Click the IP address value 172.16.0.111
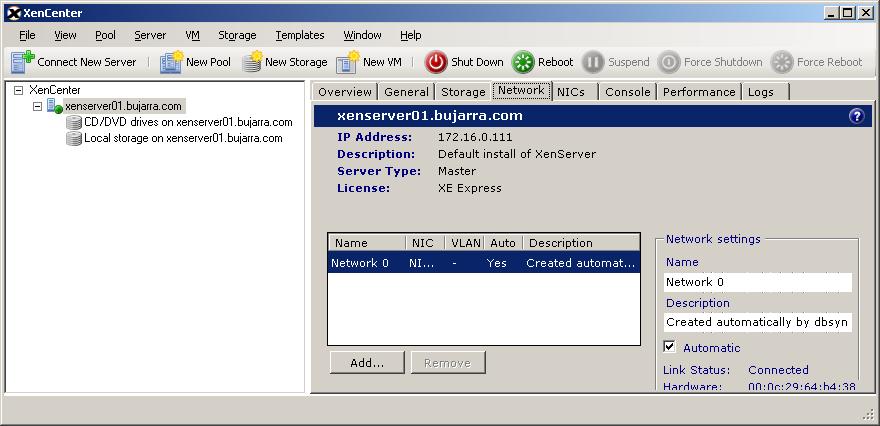880x426 pixels. tap(475, 137)
